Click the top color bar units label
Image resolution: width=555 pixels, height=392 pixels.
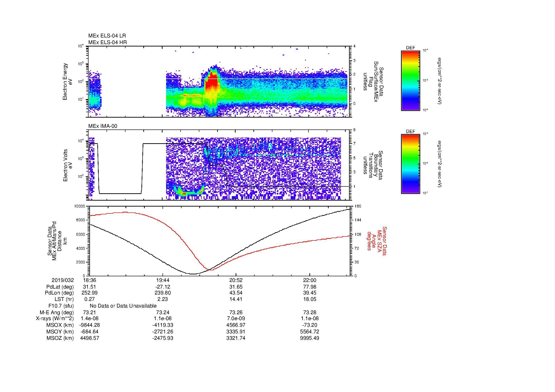[439, 81]
